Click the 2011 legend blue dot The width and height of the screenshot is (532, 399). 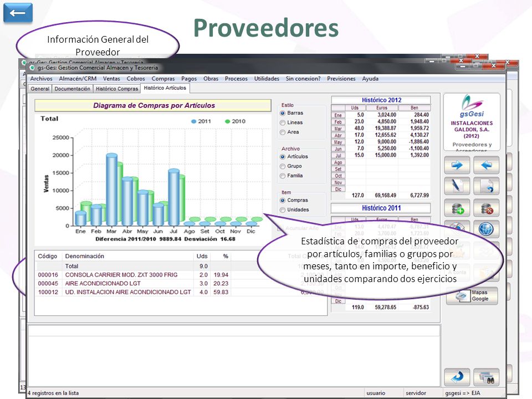(x=194, y=121)
